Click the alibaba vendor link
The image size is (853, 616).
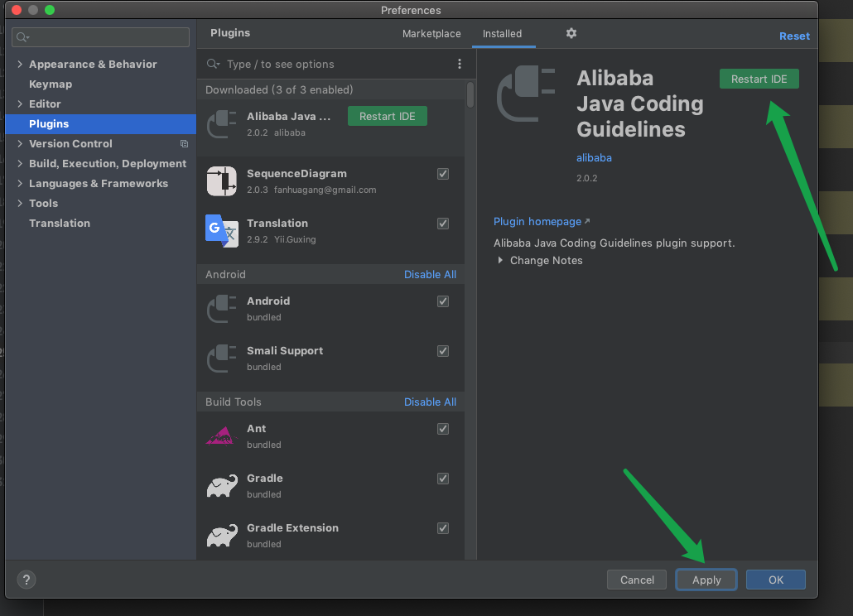[594, 157]
